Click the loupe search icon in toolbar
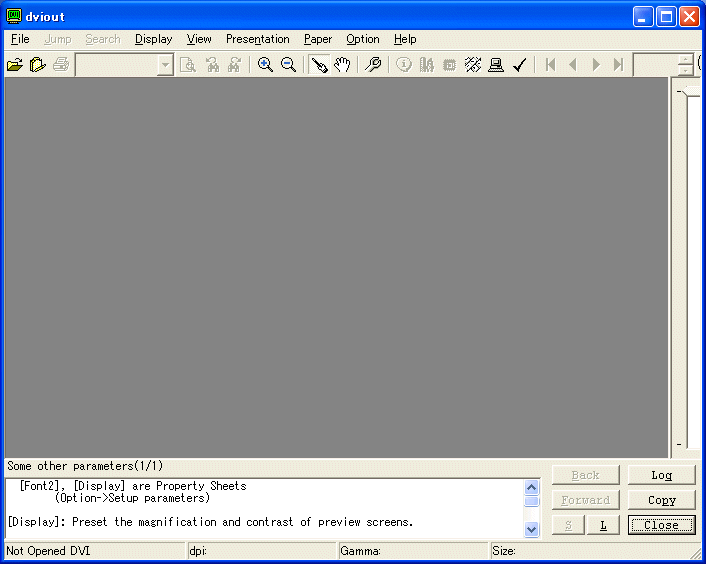Viewport: 706px width, 564px height. (x=372, y=65)
